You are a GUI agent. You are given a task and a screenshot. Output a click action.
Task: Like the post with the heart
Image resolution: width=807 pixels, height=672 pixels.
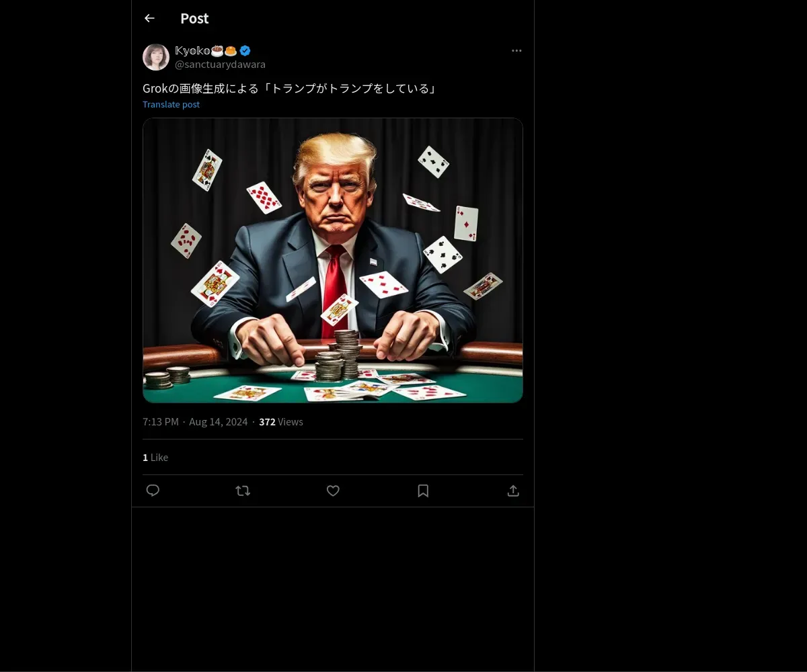pyautogui.click(x=333, y=491)
